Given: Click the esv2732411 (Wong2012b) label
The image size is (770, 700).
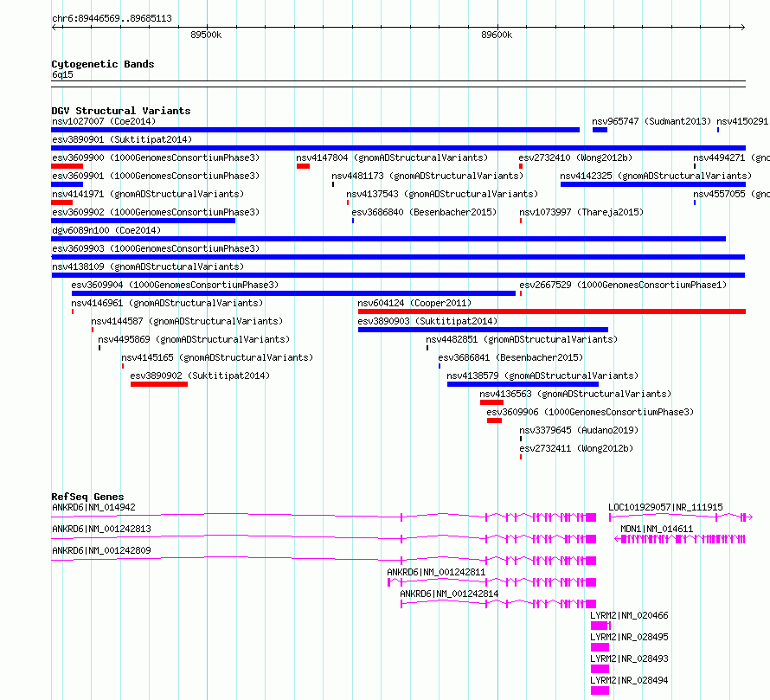Looking at the screenshot, I should 576,448.
